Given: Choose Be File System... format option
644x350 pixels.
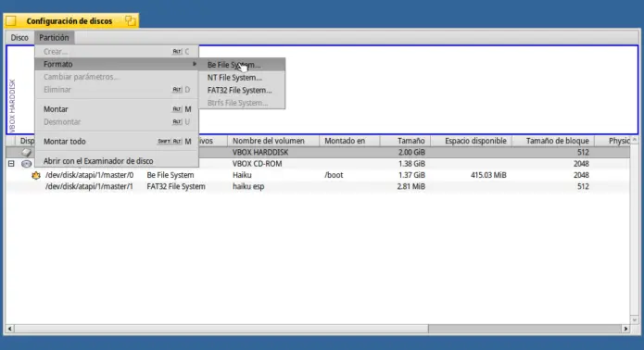Looking at the screenshot, I should pos(242,65).
